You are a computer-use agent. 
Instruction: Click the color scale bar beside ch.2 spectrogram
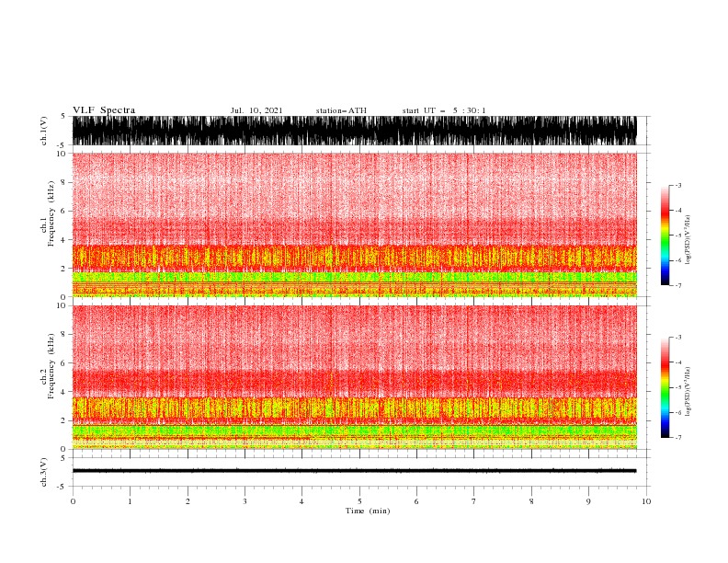click(665, 387)
